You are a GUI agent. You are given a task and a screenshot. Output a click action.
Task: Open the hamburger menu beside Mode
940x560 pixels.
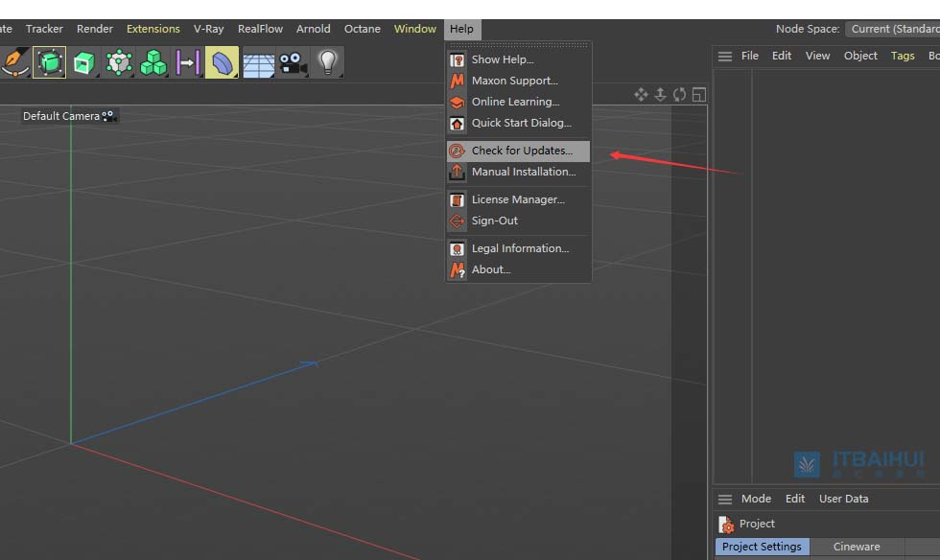click(725, 500)
